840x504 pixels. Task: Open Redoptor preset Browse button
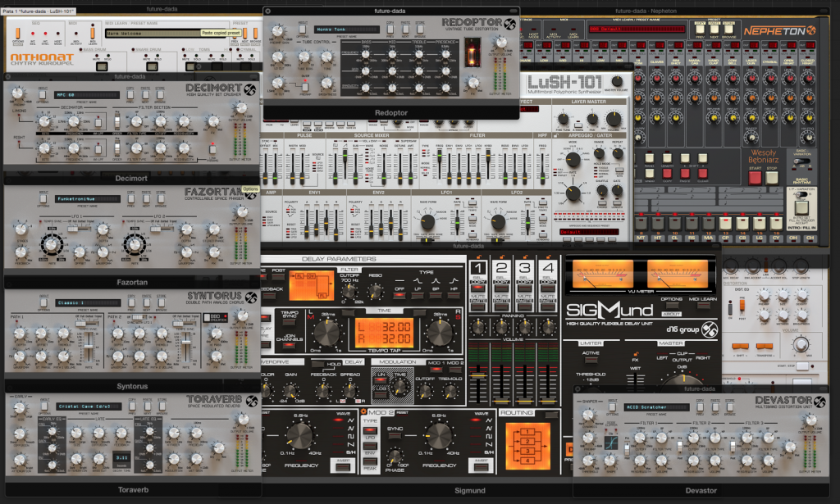(421, 30)
